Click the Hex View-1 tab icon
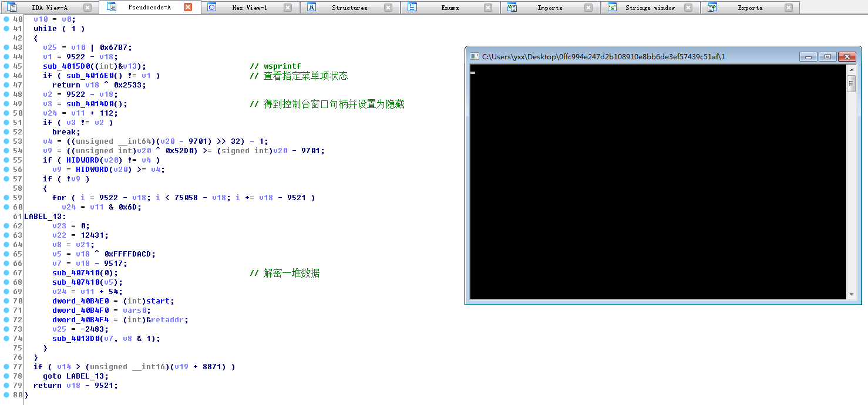 (212, 8)
